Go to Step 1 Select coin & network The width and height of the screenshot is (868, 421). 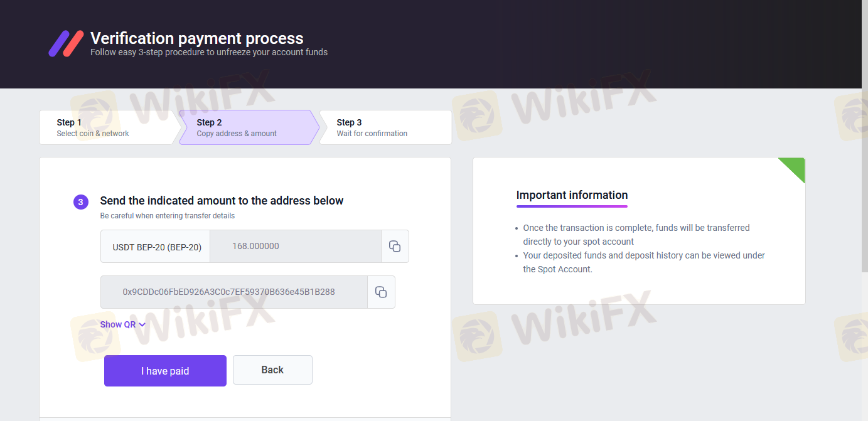coord(105,127)
